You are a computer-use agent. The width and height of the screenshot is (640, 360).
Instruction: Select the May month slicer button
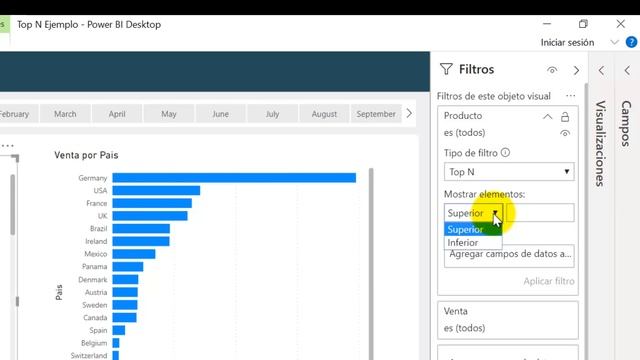click(169, 114)
